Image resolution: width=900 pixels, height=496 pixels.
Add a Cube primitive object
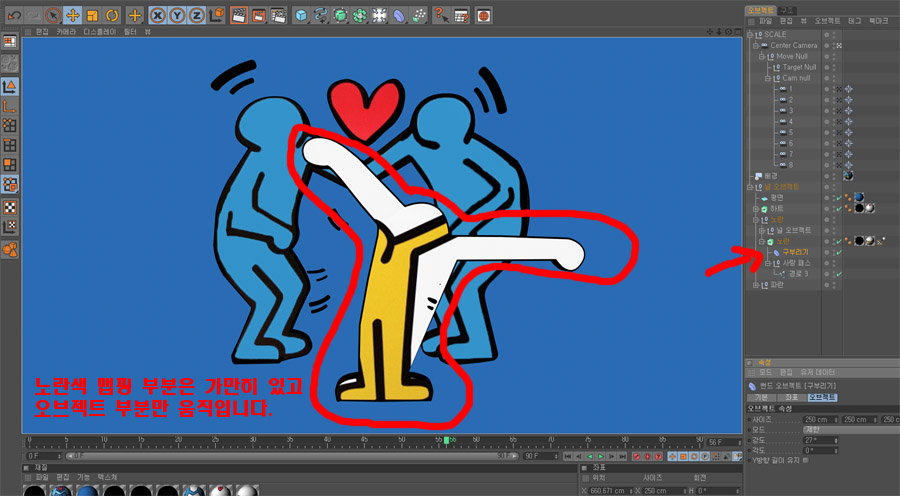(x=301, y=16)
